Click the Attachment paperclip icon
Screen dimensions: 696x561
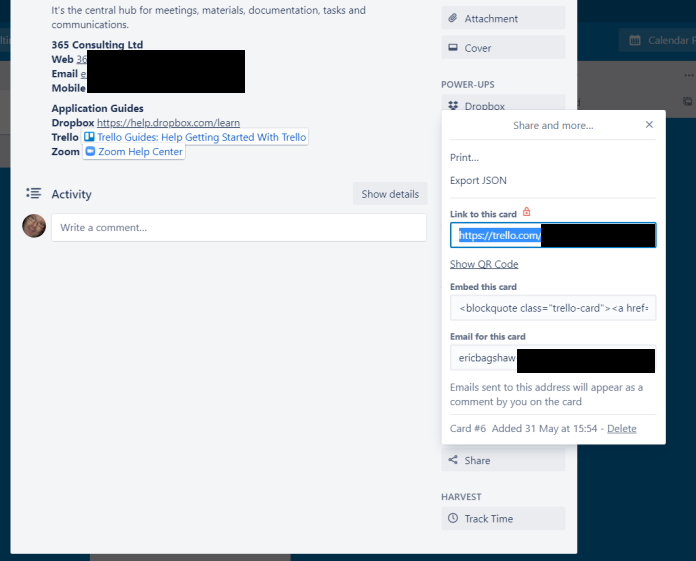click(453, 18)
